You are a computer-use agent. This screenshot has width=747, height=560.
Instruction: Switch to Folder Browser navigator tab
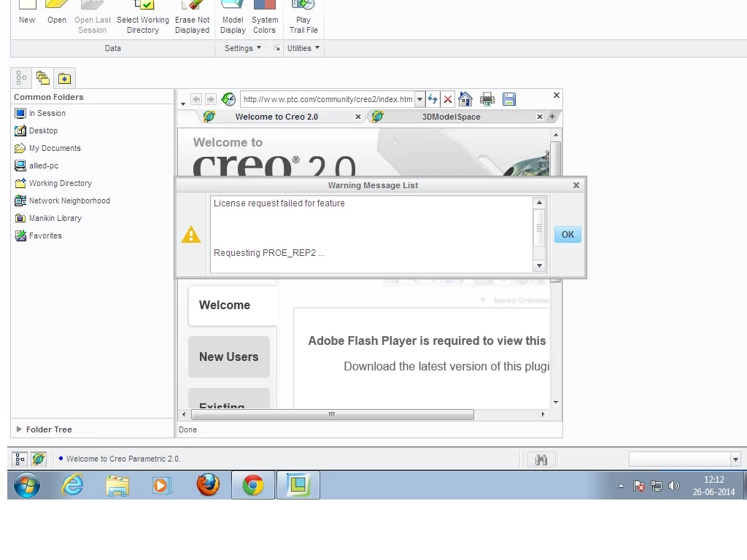click(43, 77)
